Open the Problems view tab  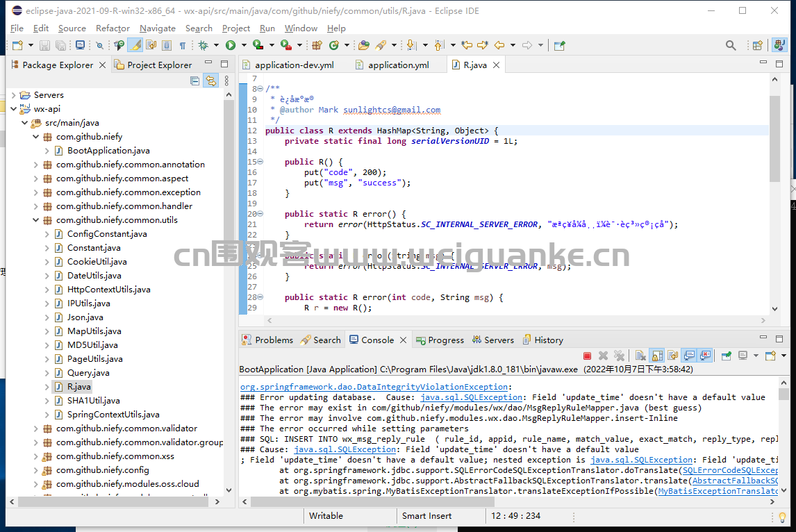coord(267,340)
